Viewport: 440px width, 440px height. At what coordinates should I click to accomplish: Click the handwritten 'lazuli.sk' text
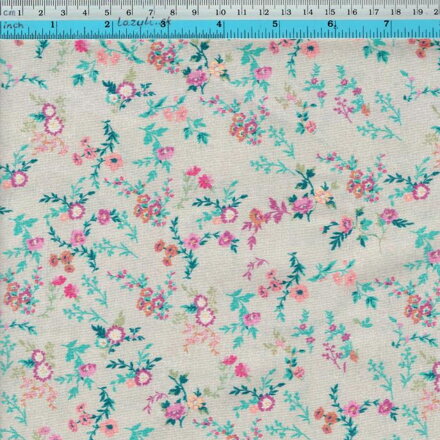(144, 22)
